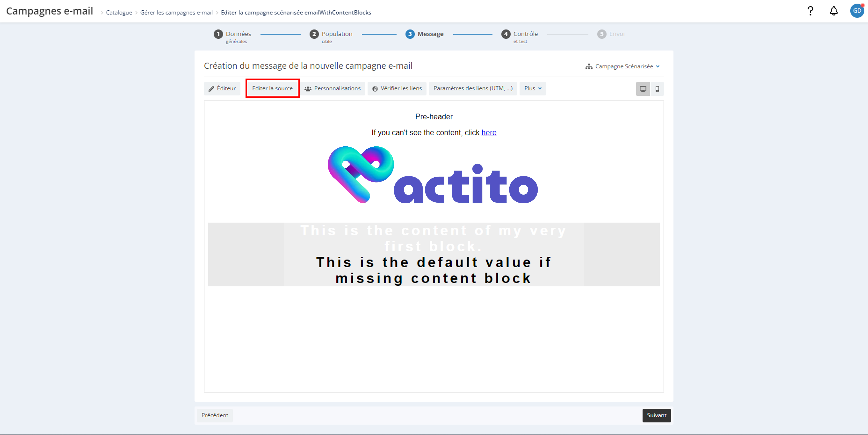The image size is (868, 435).
Task: Click 'This is the content of my very first block' text
Action: pos(433,239)
